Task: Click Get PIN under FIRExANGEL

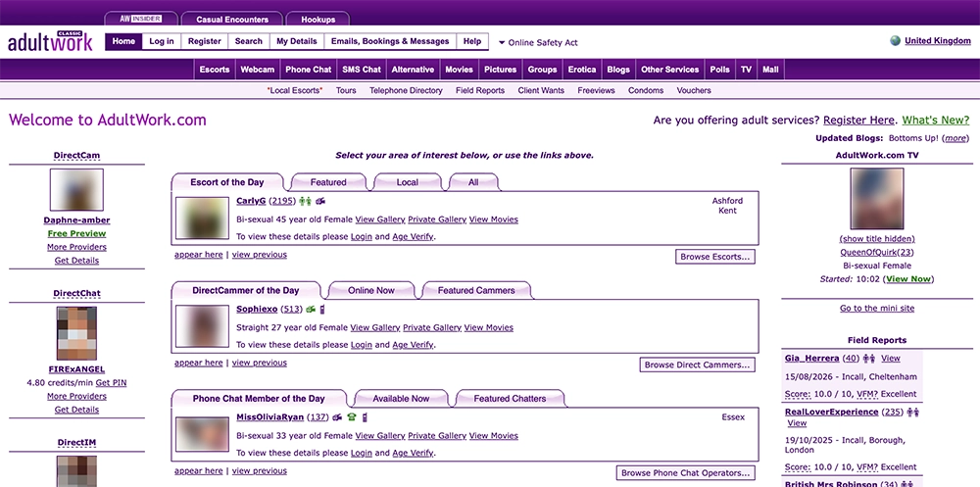Action: click(112, 382)
